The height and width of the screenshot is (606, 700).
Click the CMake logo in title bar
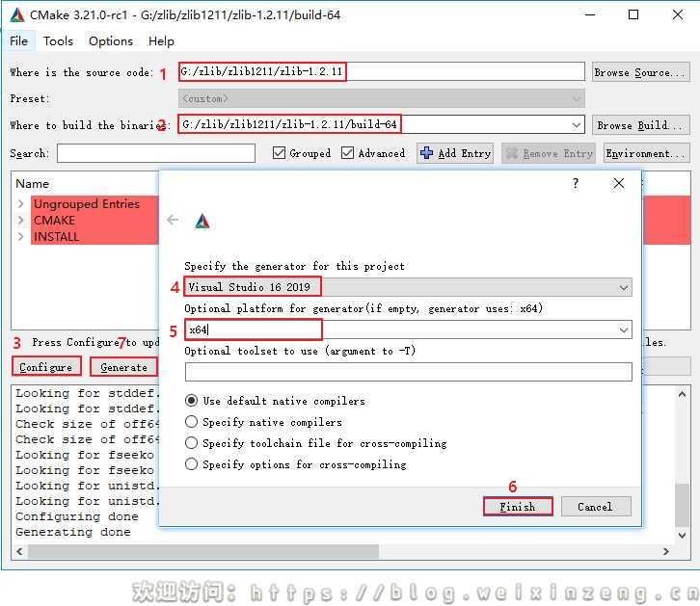(17, 15)
